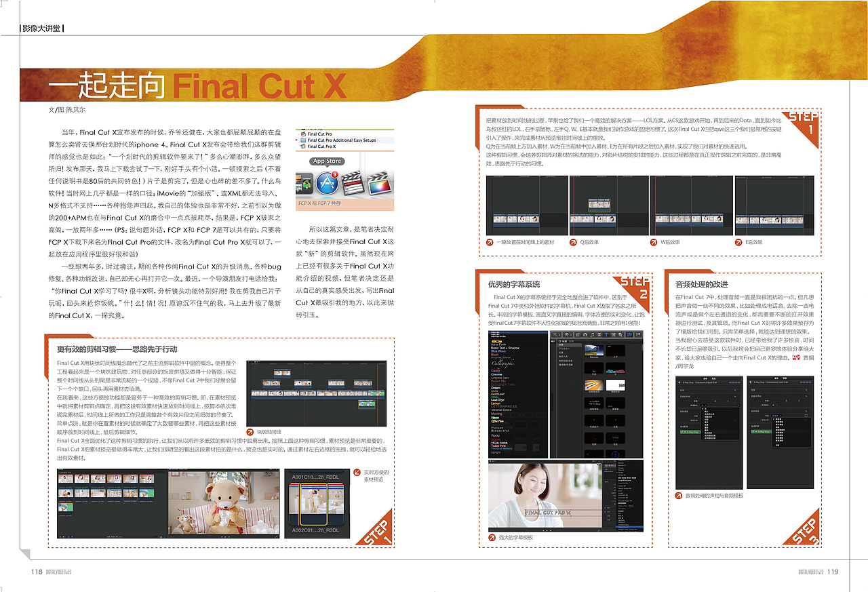Open the App Store icon in the Dock
The width and height of the screenshot is (868, 592).
(x=327, y=183)
